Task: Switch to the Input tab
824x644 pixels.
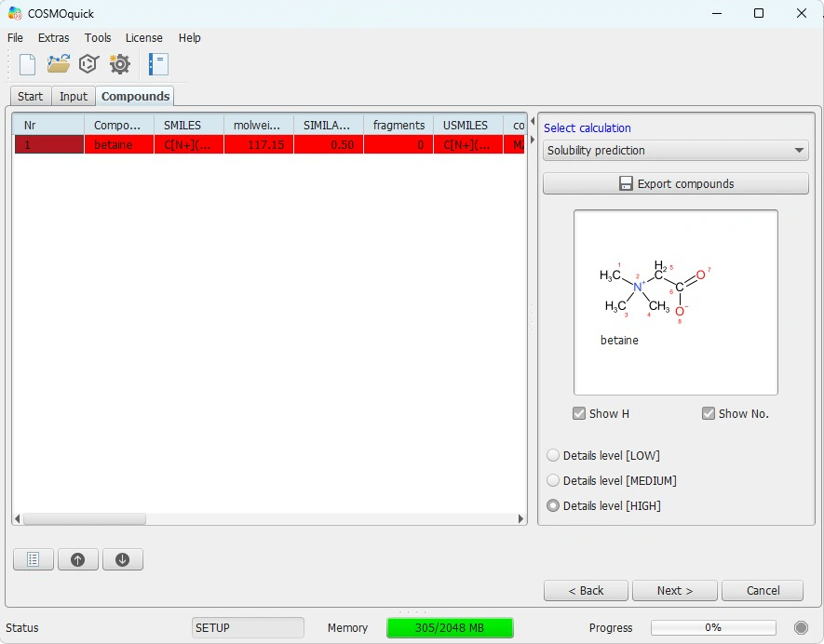Action: (73, 97)
